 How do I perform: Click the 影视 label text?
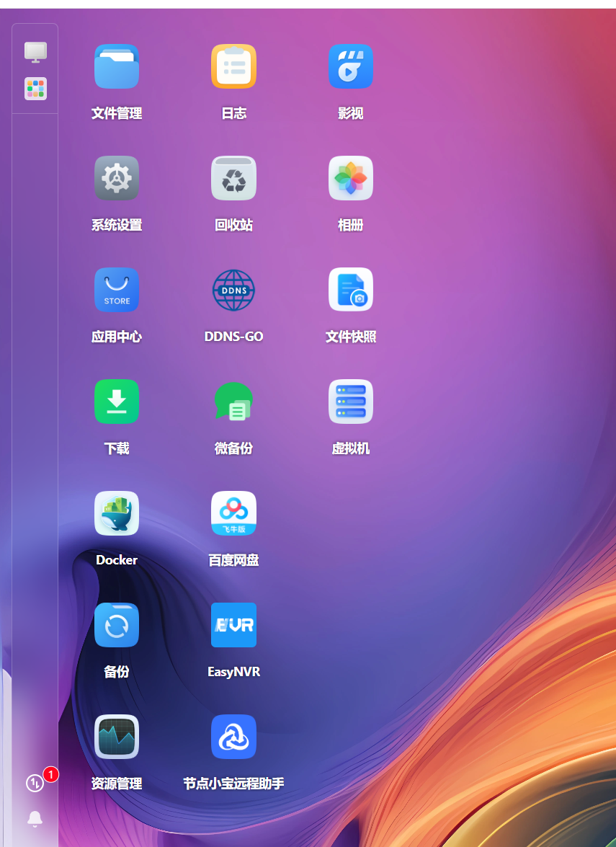pyautogui.click(x=351, y=113)
